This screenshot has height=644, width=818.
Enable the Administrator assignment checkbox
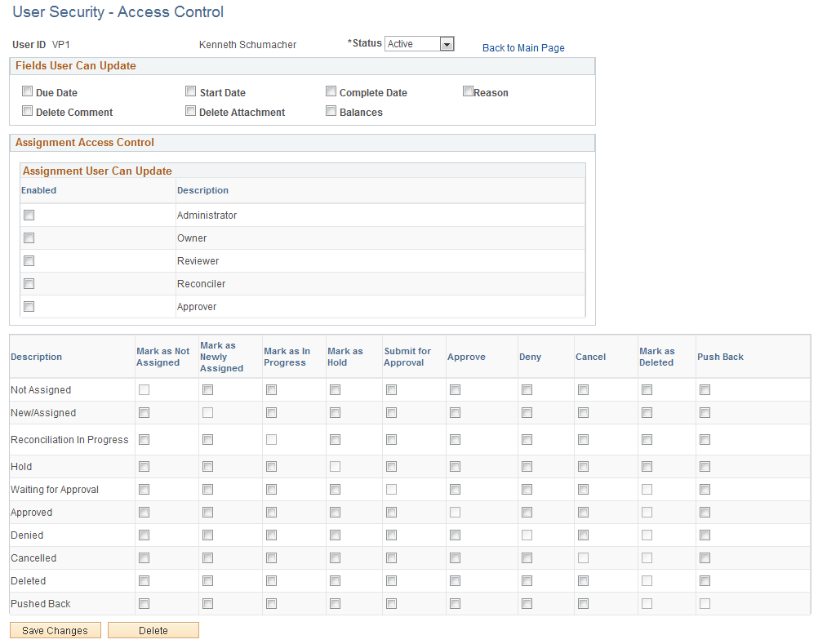[29, 215]
